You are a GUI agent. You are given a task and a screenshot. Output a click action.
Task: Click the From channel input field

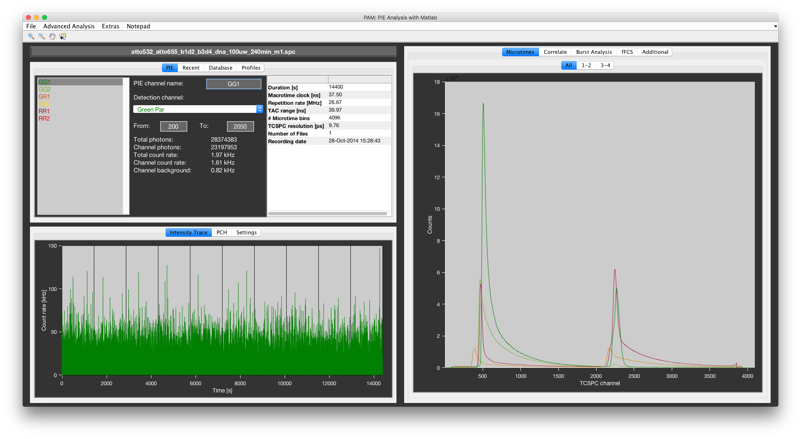point(173,127)
